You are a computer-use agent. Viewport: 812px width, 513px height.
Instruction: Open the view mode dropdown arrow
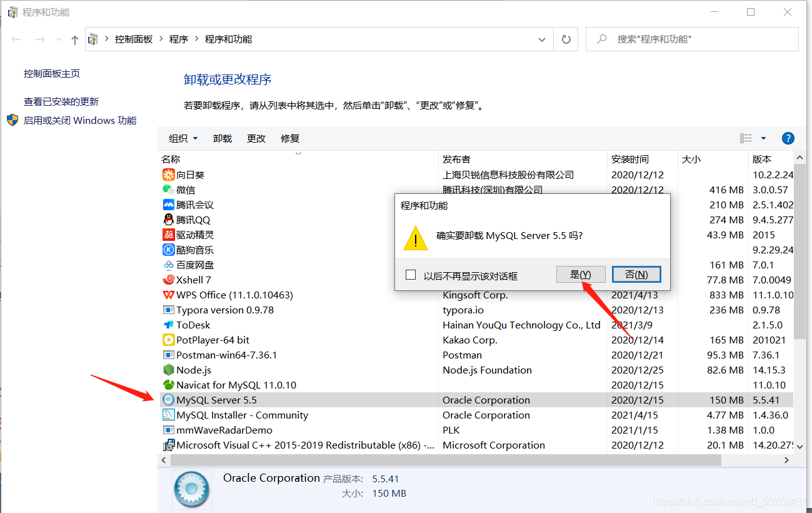[763, 138]
